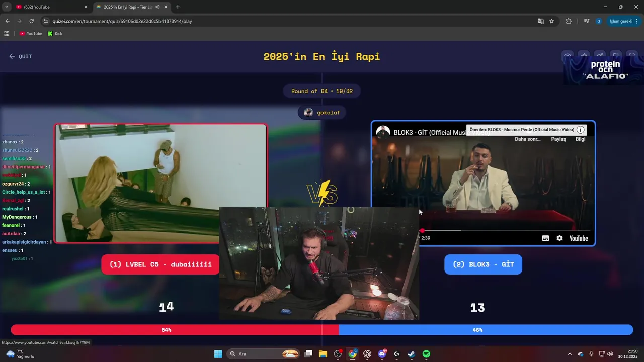Open BLOK3 channel avatar in video

tap(383, 132)
